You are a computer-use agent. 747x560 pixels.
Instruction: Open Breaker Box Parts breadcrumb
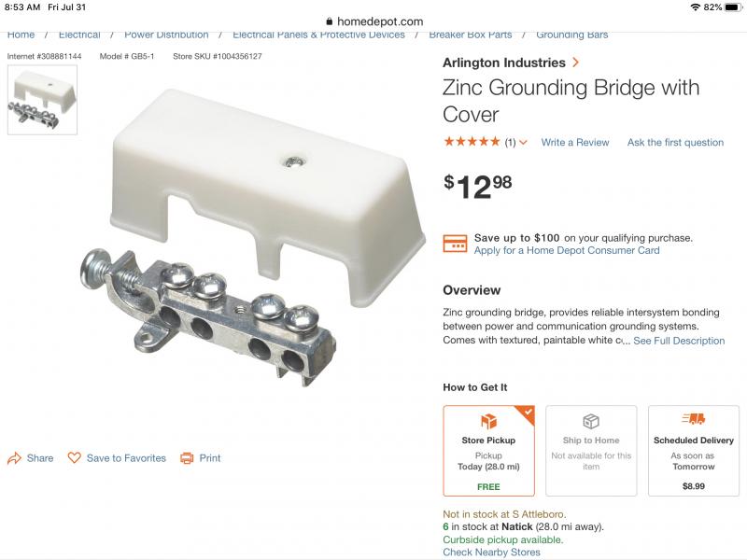click(x=470, y=35)
